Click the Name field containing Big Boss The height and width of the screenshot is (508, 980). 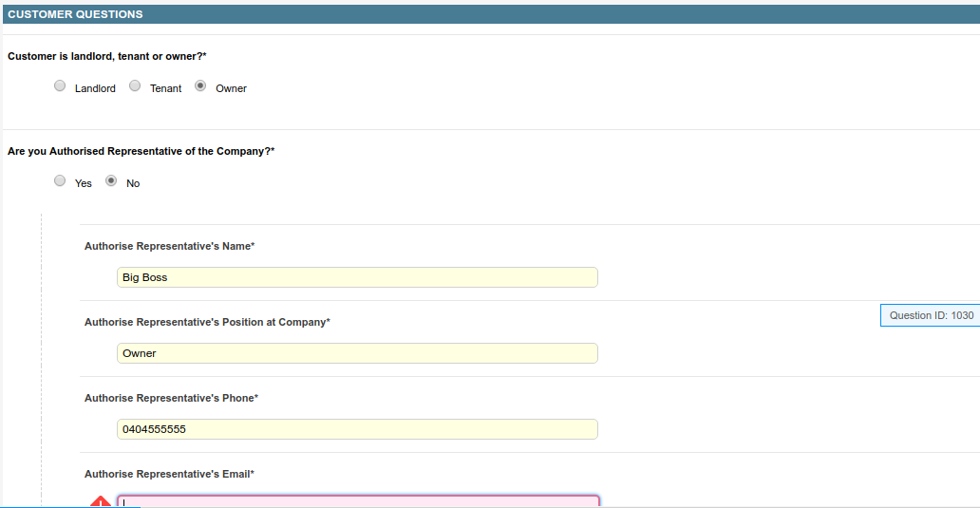(357, 277)
